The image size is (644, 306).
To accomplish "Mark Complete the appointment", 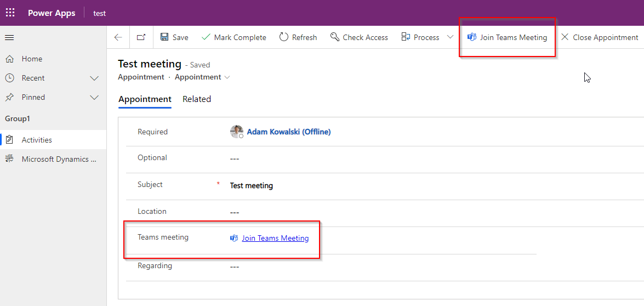I will click(233, 37).
